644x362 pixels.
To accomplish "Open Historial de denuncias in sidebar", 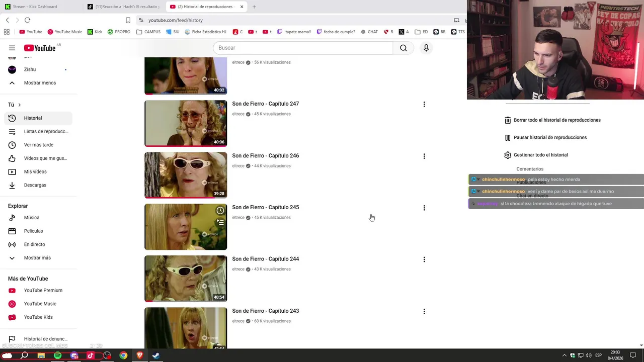I will click(38, 339).
